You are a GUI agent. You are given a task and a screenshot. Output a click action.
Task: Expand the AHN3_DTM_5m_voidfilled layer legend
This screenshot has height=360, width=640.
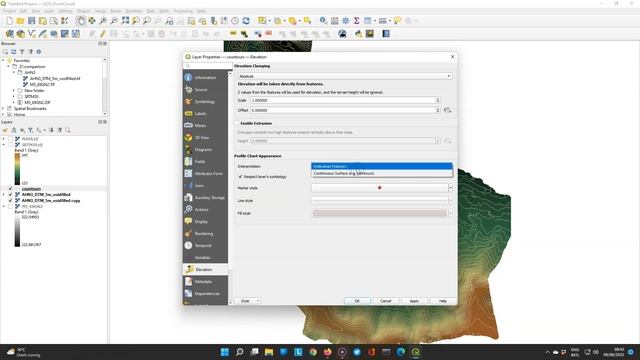click(4, 195)
